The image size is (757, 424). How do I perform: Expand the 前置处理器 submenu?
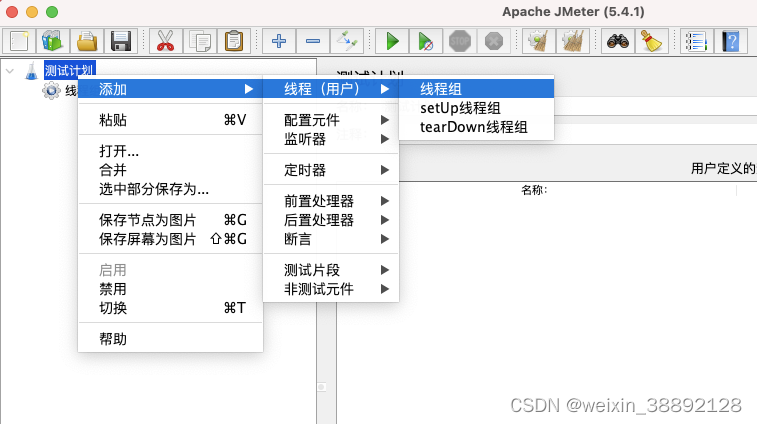pyautogui.click(x=331, y=201)
